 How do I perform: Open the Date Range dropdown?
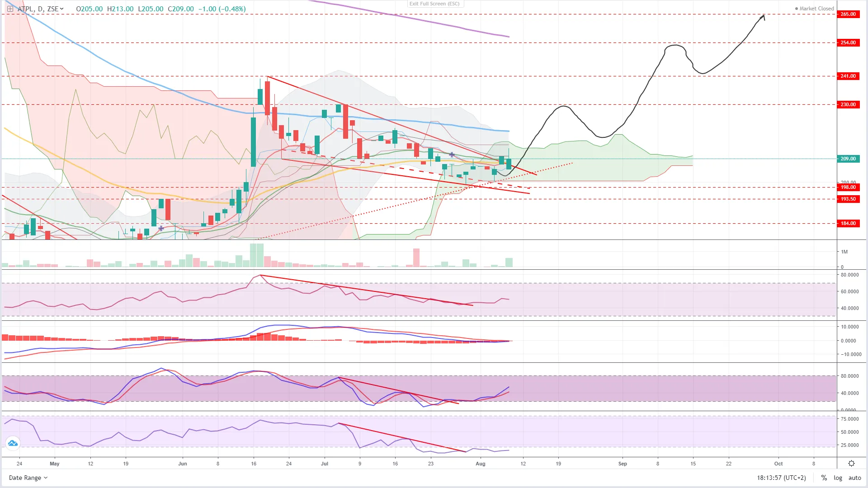[x=28, y=478]
